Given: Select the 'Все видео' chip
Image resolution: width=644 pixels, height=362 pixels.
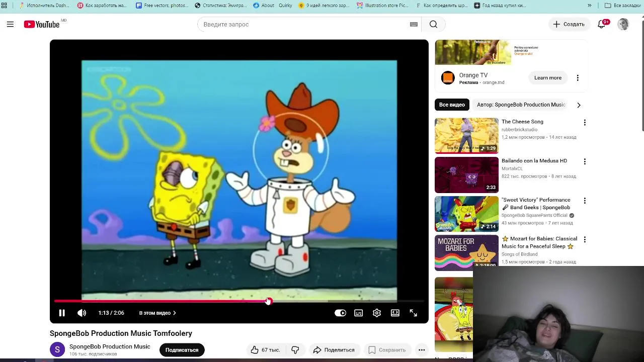Looking at the screenshot, I should (452, 105).
